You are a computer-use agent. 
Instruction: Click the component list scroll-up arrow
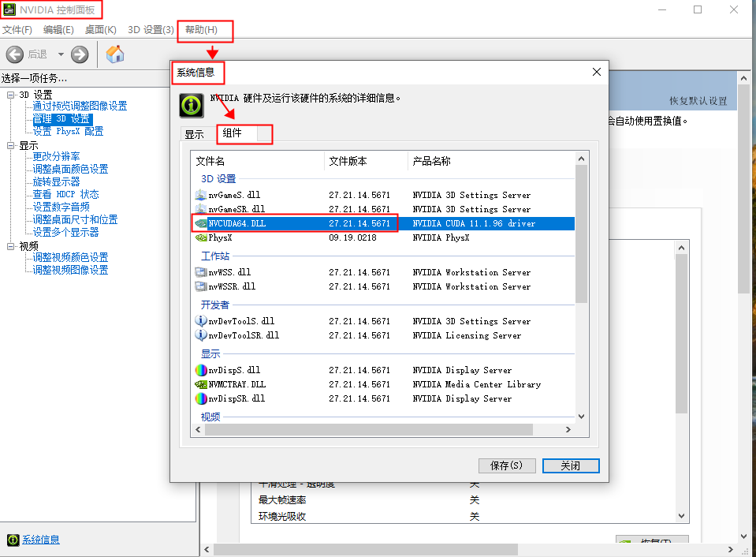pyautogui.click(x=582, y=159)
